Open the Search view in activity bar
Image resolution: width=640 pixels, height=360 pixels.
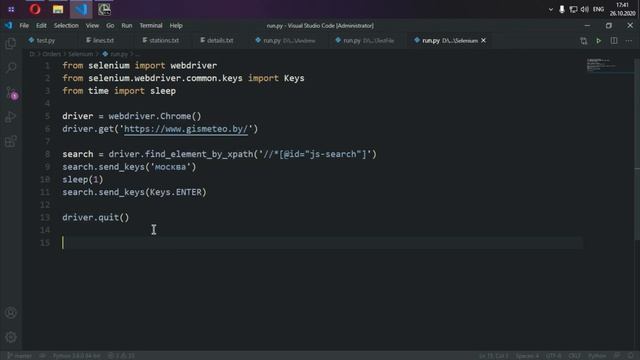(x=11, y=68)
